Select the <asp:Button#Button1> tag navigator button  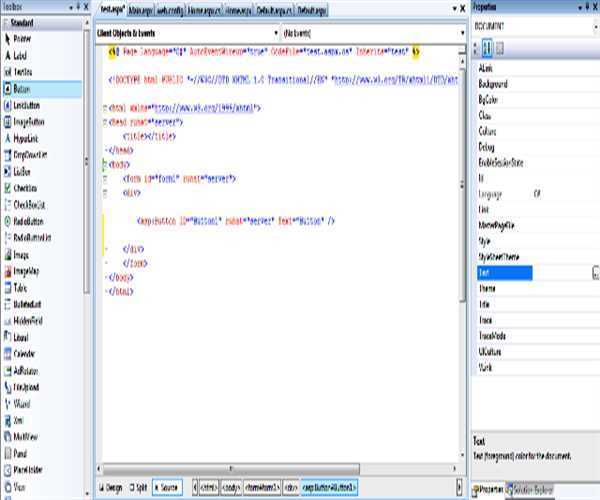point(329,488)
